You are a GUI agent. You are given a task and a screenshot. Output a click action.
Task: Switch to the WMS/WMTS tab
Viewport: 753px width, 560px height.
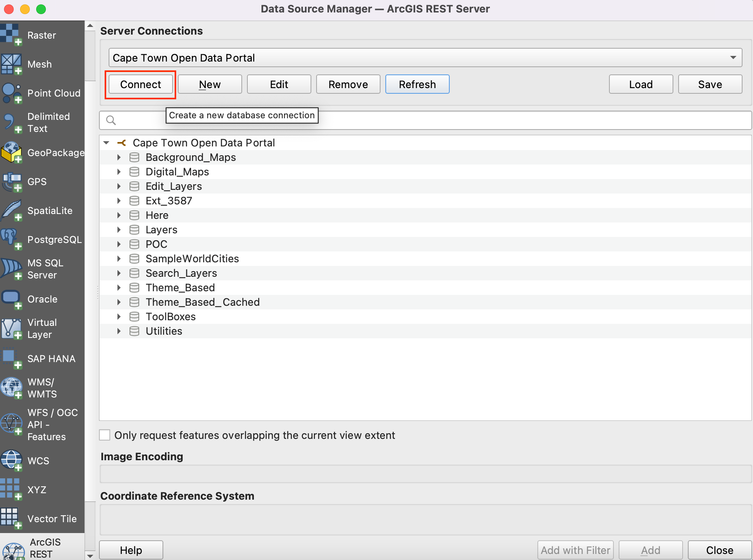coord(41,388)
